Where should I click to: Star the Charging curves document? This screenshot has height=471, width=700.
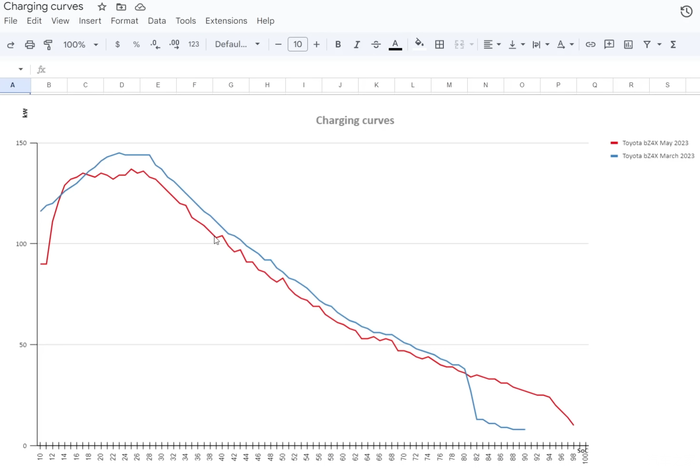coord(102,7)
